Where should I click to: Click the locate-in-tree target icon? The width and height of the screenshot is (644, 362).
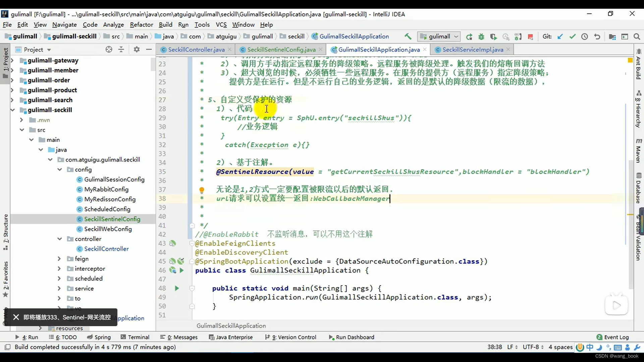pos(109,50)
